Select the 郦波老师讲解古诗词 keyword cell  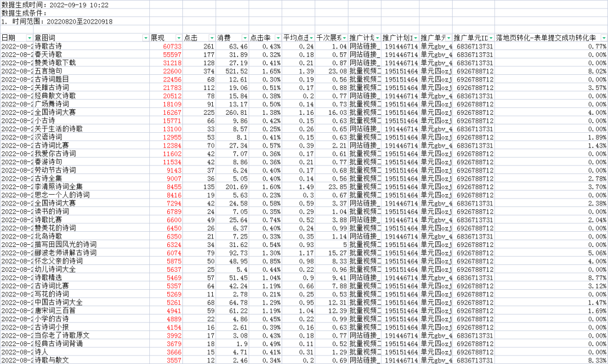point(65,253)
